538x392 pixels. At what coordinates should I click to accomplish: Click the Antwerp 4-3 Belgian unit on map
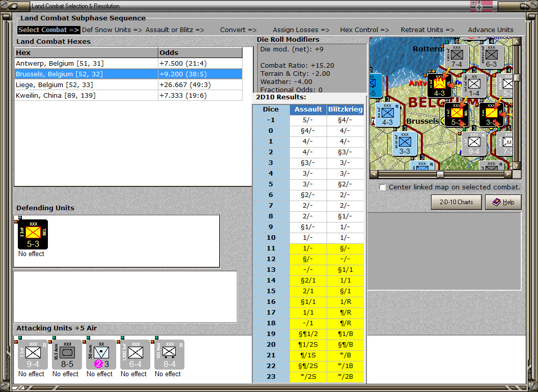click(x=440, y=86)
